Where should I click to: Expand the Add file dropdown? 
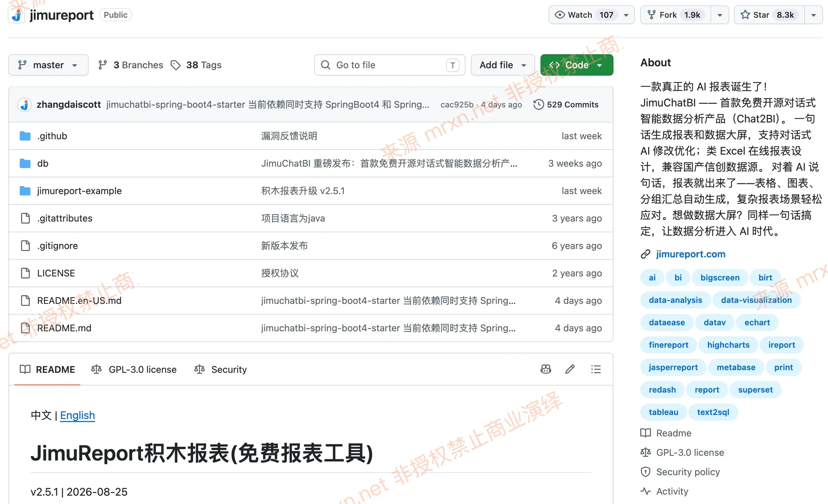[x=502, y=65]
